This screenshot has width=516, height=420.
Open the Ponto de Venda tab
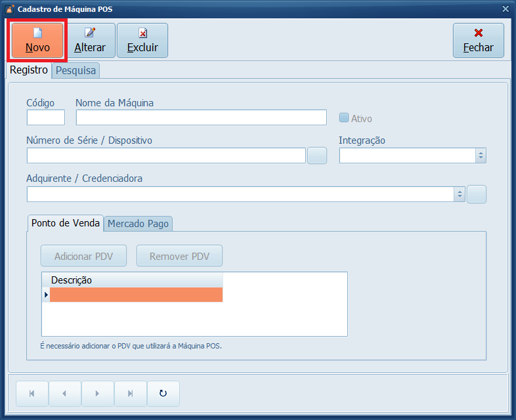(x=66, y=223)
